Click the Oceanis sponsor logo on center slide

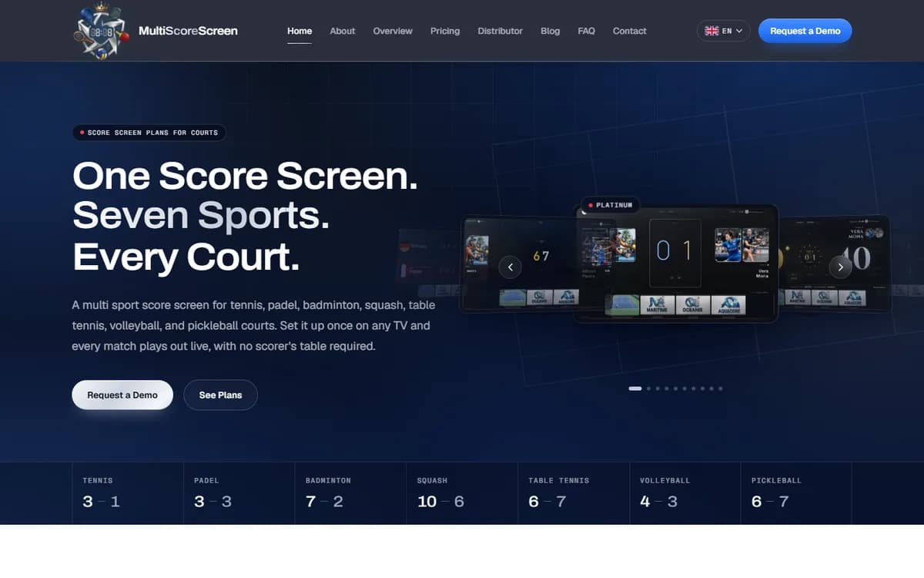pos(693,304)
